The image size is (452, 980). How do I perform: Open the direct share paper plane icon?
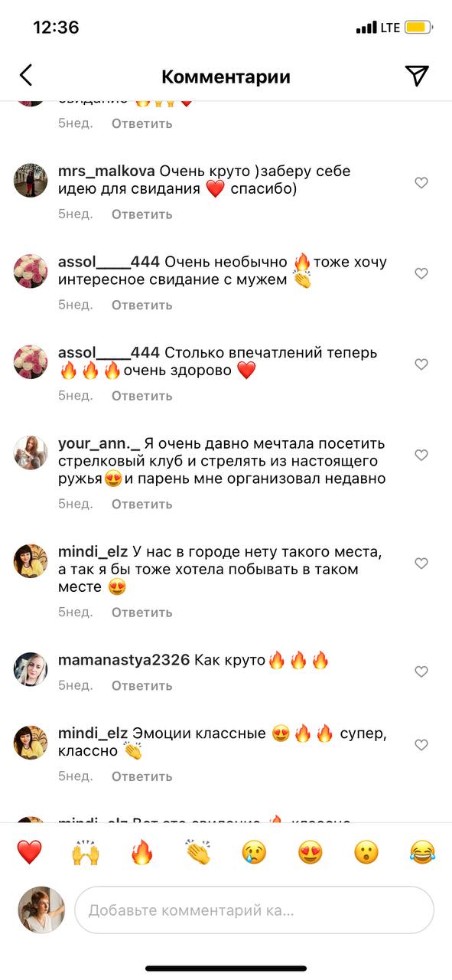pos(416,75)
